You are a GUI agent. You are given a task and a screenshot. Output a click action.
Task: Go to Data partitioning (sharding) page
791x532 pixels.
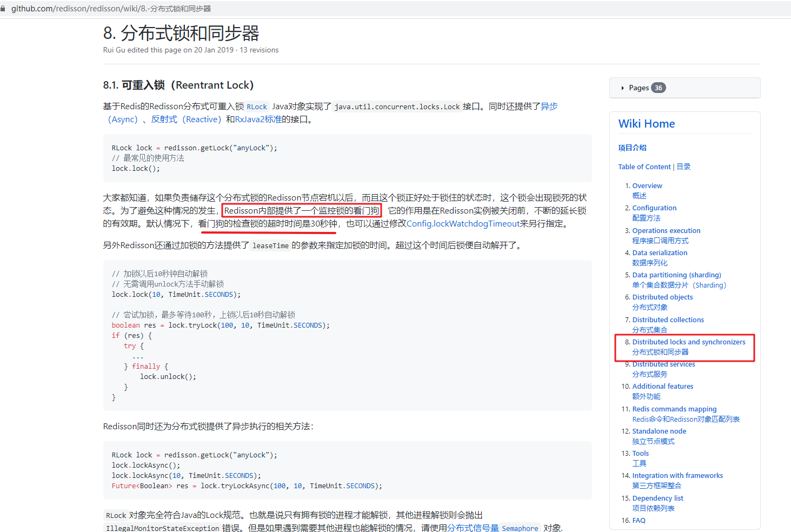(x=676, y=275)
